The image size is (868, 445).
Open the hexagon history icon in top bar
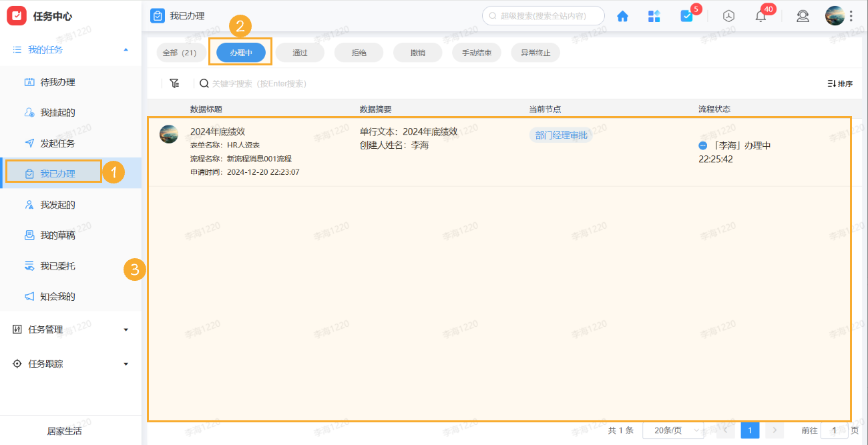pyautogui.click(x=728, y=15)
